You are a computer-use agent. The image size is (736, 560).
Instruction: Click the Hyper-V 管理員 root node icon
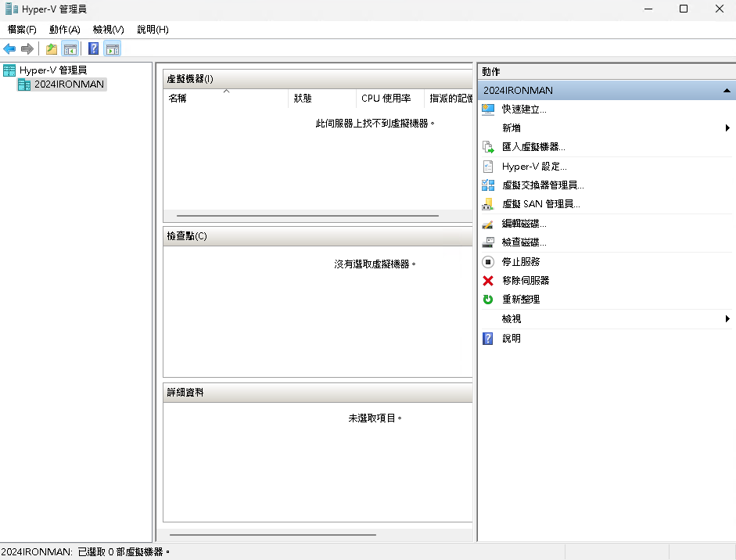[x=9, y=70]
